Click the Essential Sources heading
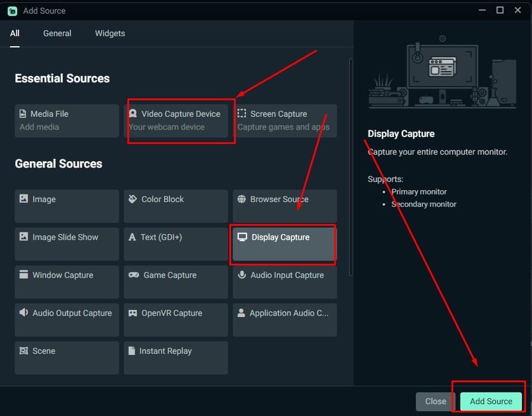The width and height of the screenshot is (532, 416). point(62,78)
